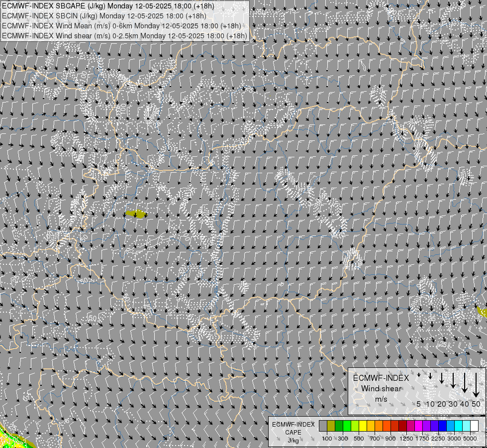Click the 1750 label on CAPE scale

[x=422, y=439]
